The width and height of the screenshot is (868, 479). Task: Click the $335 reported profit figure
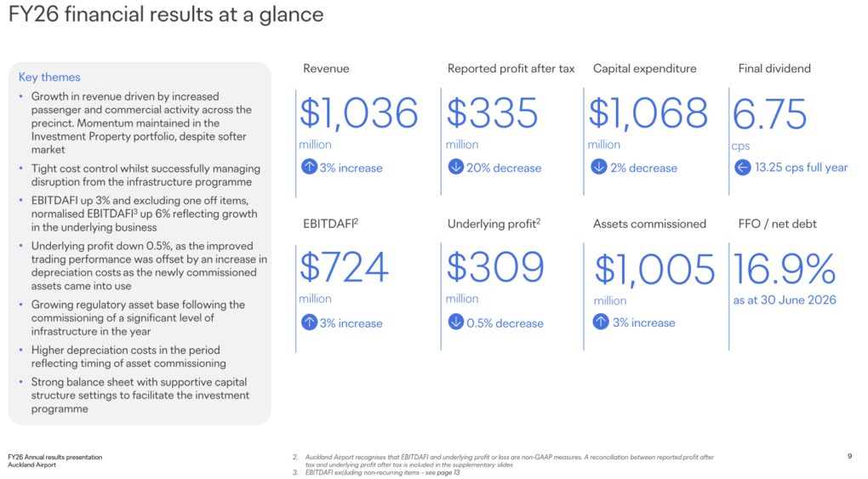[x=492, y=113]
